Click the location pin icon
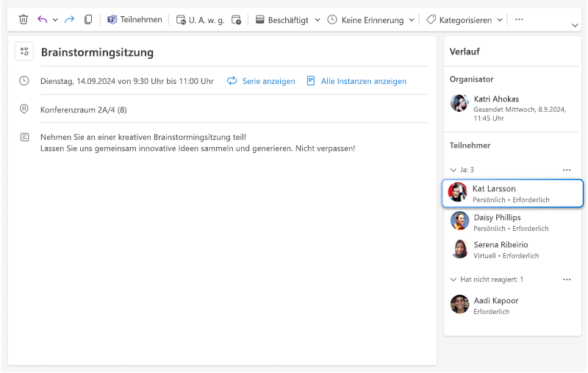The width and height of the screenshot is (588, 373). pyautogui.click(x=24, y=109)
